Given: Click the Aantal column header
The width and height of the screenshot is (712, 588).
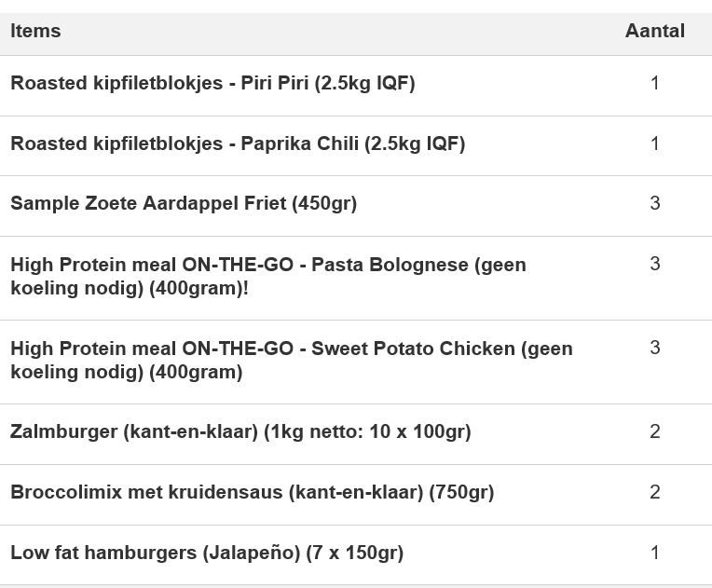Looking at the screenshot, I should click(654, 31).
